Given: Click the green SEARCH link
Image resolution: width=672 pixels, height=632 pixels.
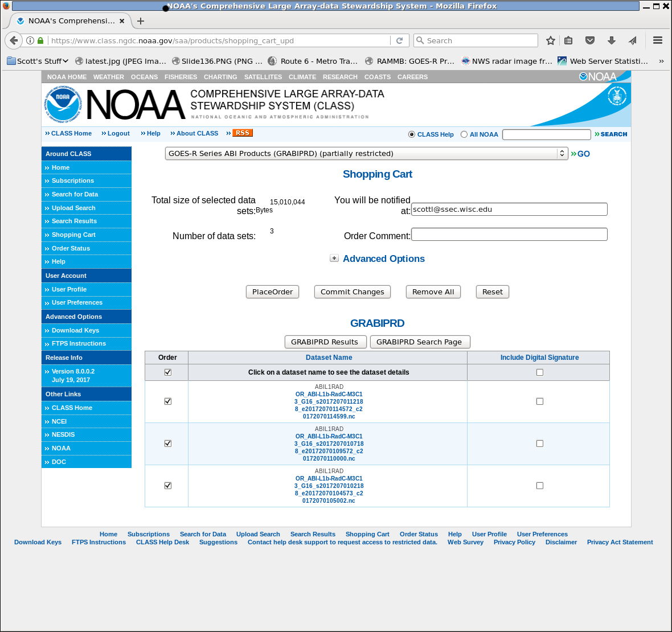Looking at the screenshot, I should (610, 134).
